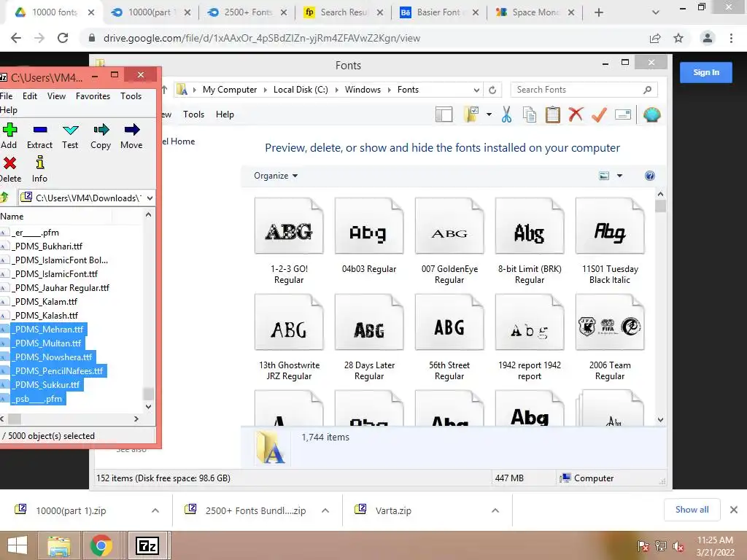Viewport: 747px width, 560px height.
Task: Open the Help menu in Fonts window
Action: (x=225, y=114)
